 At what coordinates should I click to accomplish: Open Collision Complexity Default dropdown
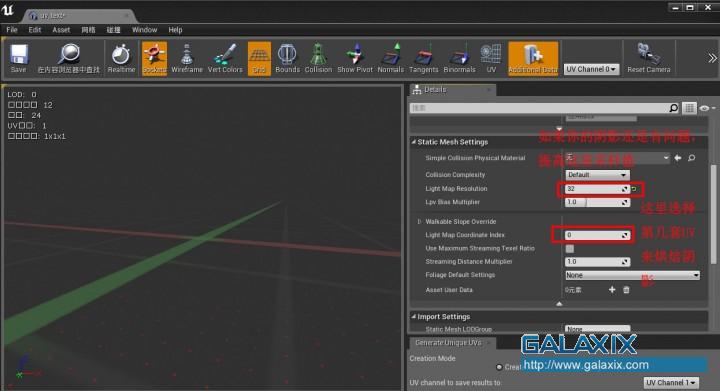pos(597,175)
